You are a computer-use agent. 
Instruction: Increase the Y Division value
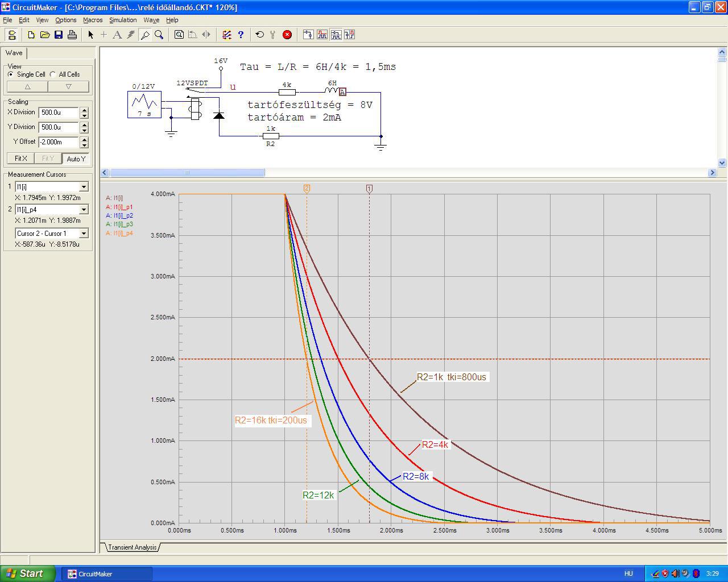(x=84, y=124)
